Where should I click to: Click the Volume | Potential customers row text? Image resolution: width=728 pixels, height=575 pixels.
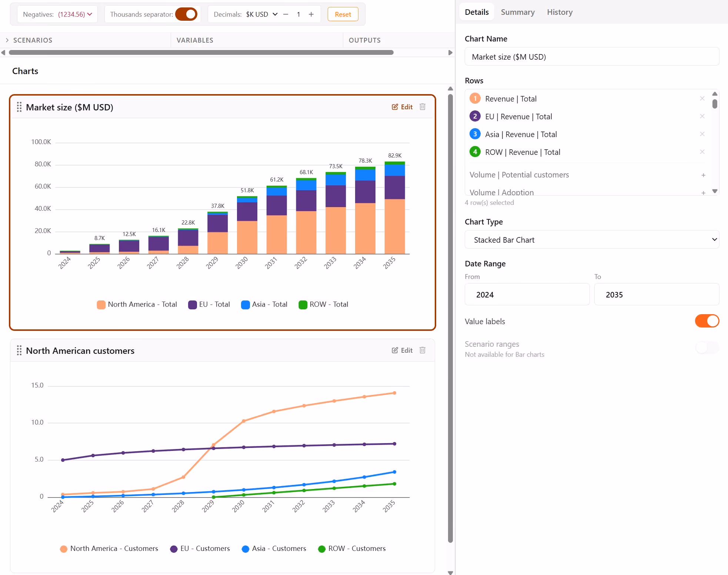point(519,175)
